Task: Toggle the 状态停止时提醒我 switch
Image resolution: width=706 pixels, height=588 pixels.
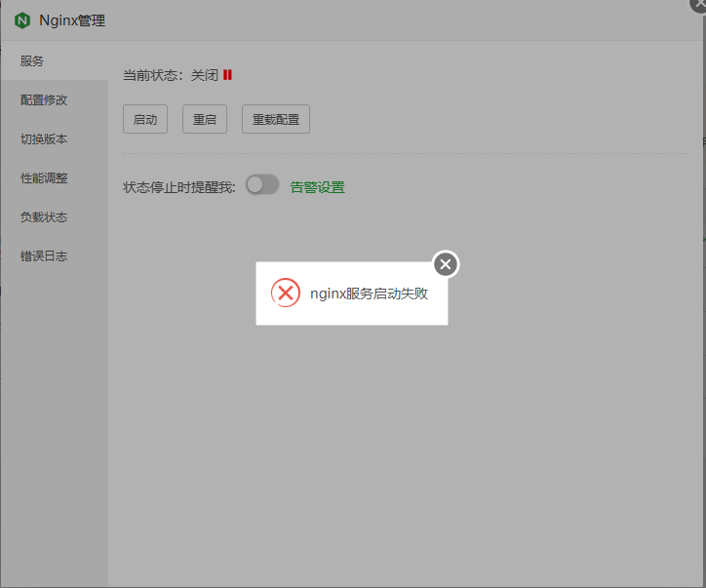Action: tap(262, 184)
